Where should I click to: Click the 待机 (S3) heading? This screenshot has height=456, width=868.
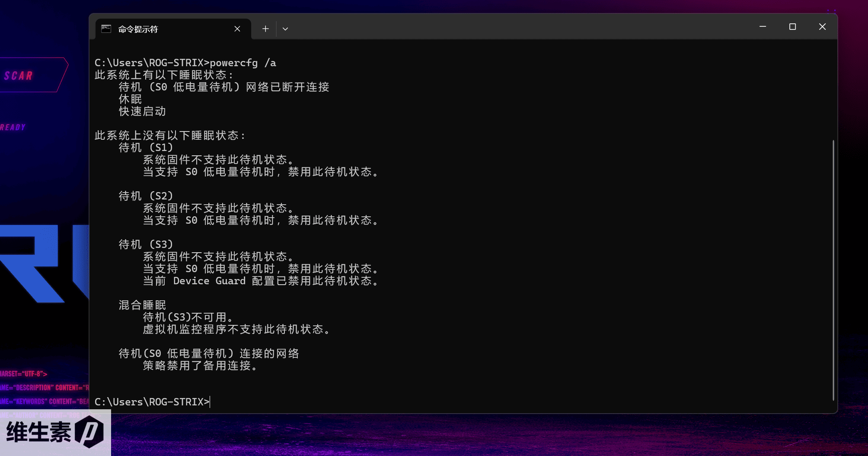(146, 244)
